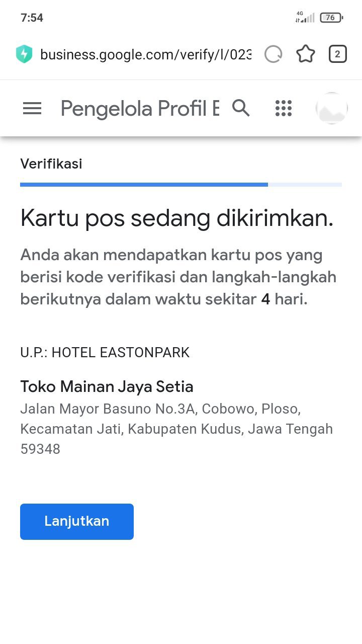The height and width of the screenshot is (644, 362).
Task: Select the Verifikasi step label
Action: point(51,164)
